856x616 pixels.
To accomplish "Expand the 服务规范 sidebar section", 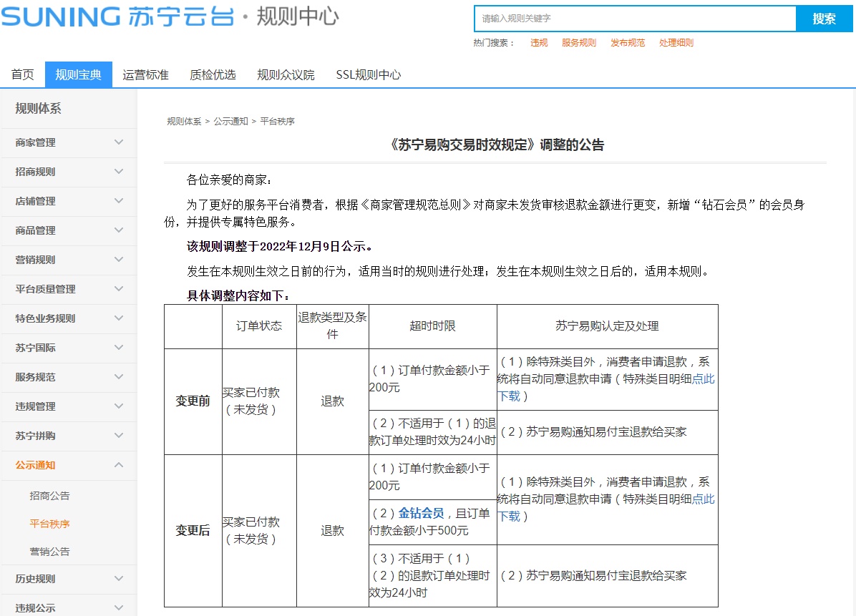I will (x=69, y=378).
